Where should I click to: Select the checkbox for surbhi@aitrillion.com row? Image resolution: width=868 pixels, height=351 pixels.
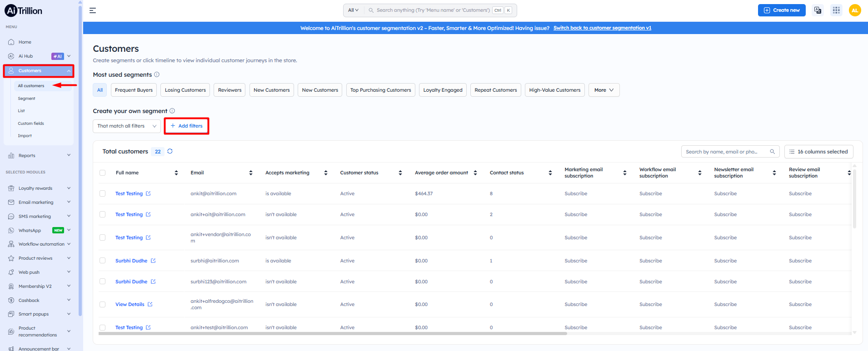pos(103,261)
